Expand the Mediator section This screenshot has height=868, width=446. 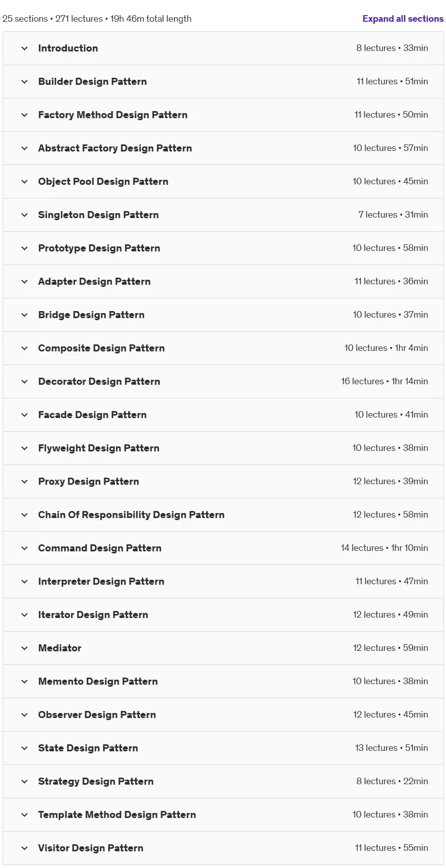point(223,648)
